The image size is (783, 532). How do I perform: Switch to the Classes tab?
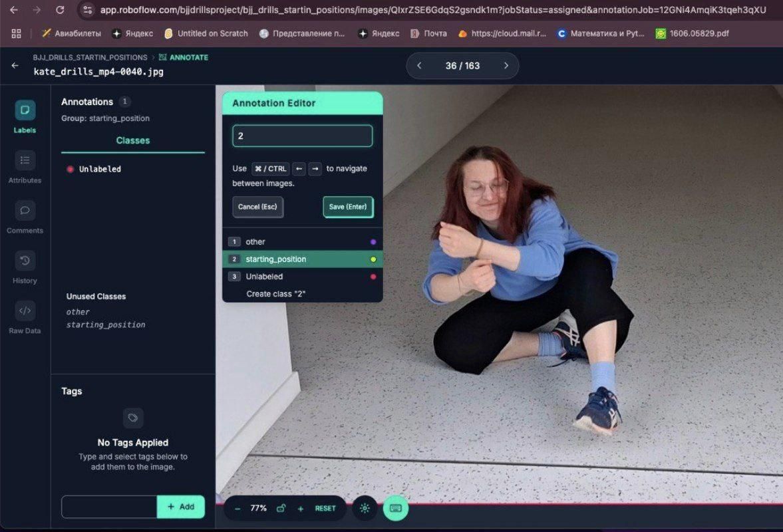point(133,141)
